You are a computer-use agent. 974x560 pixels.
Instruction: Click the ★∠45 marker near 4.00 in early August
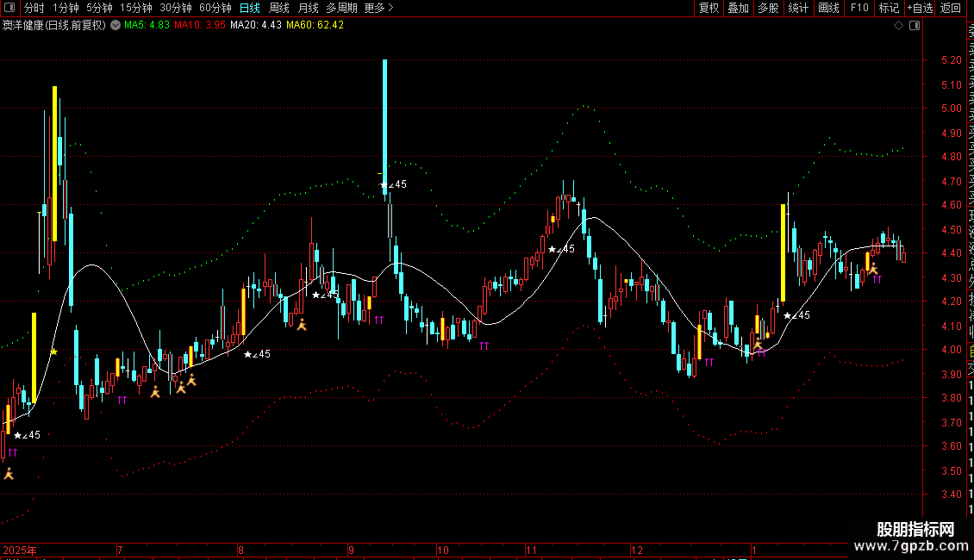point(257,354)
